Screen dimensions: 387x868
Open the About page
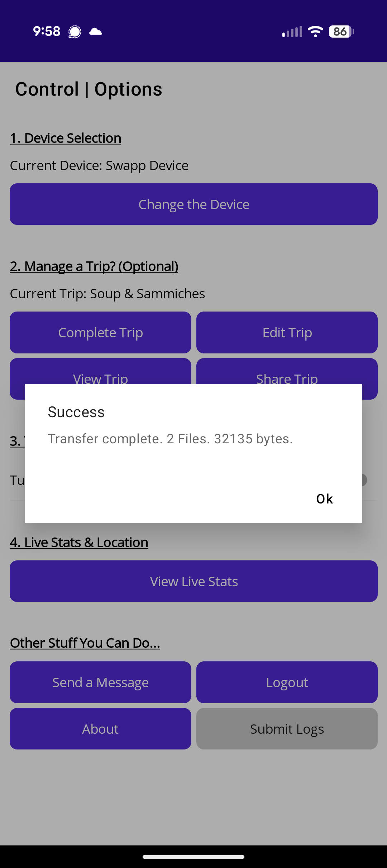click(100, 729)
